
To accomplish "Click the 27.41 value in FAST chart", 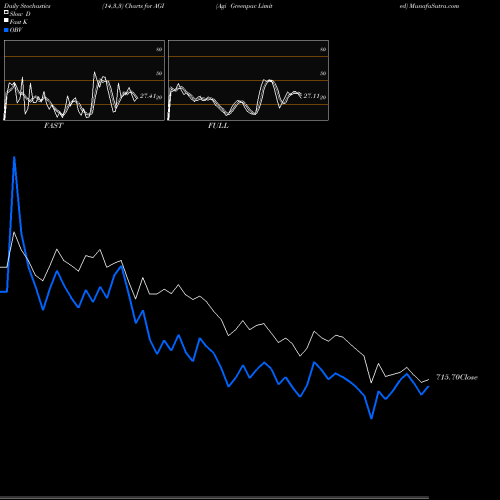I will point(148,96).
